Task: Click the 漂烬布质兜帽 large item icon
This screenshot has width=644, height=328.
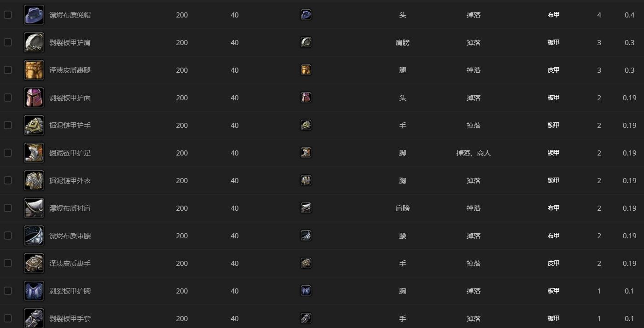Action: (x=34, y=15)
